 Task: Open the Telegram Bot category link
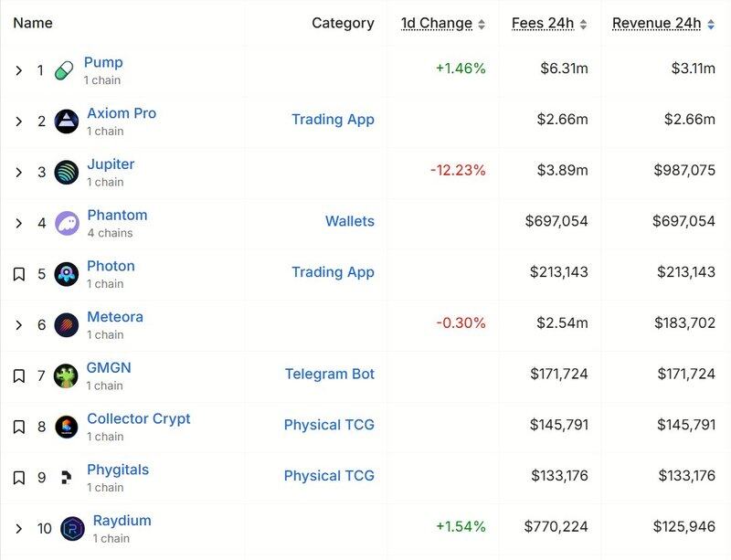[330, 374]
